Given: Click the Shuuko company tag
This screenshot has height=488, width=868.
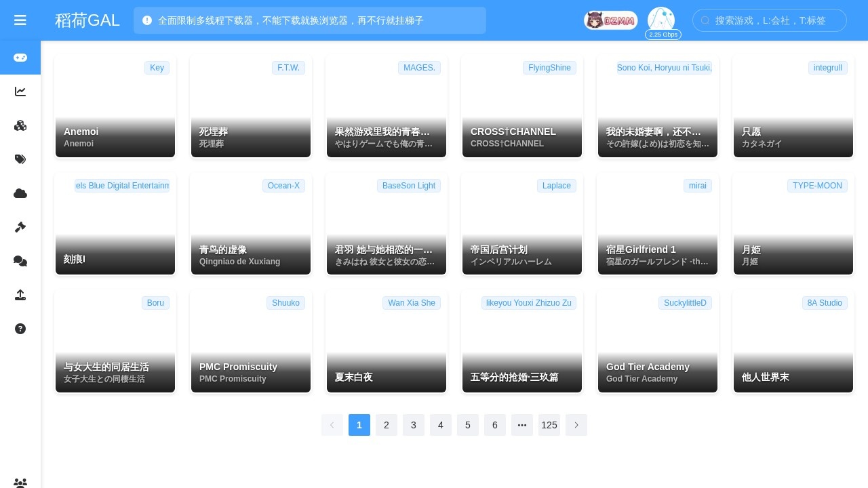Looking at the screenshot, I should coord(285,303).
